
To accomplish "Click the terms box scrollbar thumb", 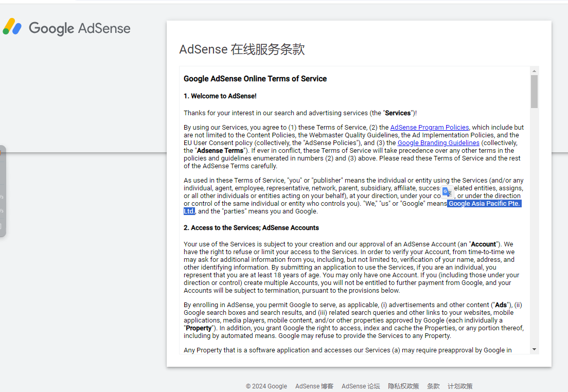I will 534,92.
